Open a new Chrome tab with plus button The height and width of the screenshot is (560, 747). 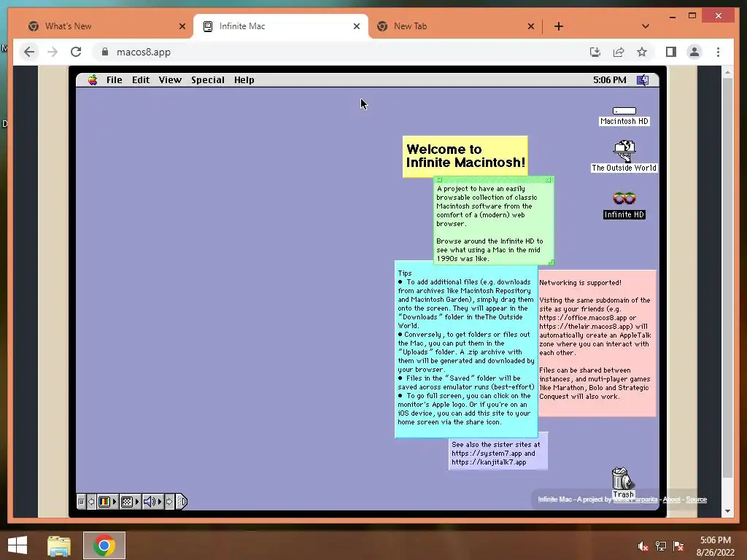tap(558, 26)
